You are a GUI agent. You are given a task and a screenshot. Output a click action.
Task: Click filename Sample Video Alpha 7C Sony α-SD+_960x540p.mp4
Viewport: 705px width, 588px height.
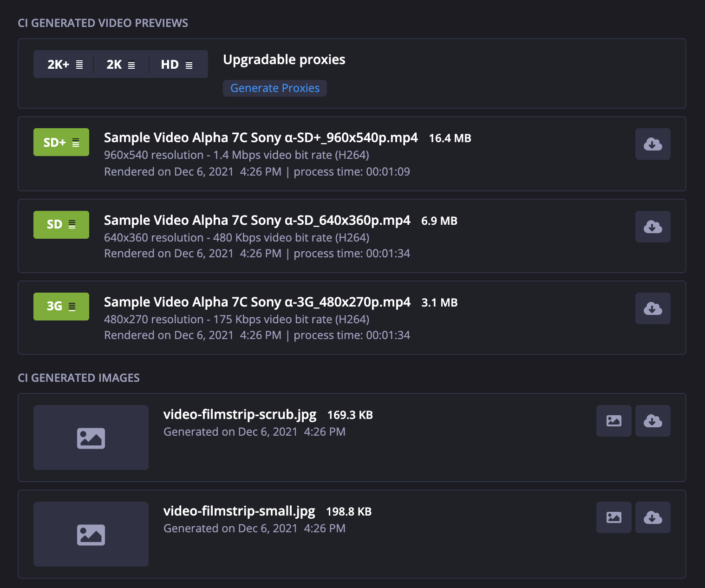pos(261,138)
